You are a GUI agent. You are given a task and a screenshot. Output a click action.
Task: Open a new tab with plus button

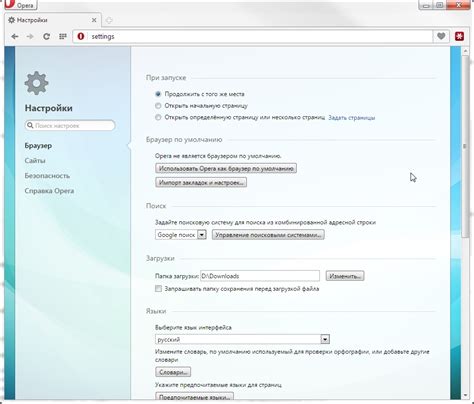pyautogui.click(x=109, y=20)
